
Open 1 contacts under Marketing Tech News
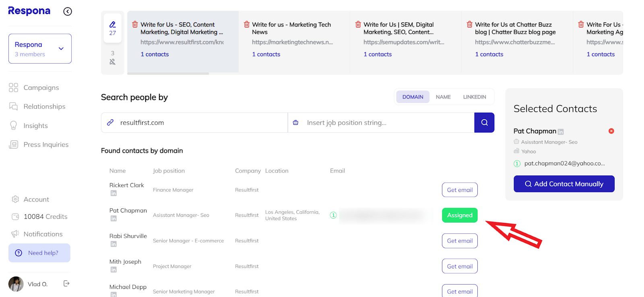pos(266,54)
